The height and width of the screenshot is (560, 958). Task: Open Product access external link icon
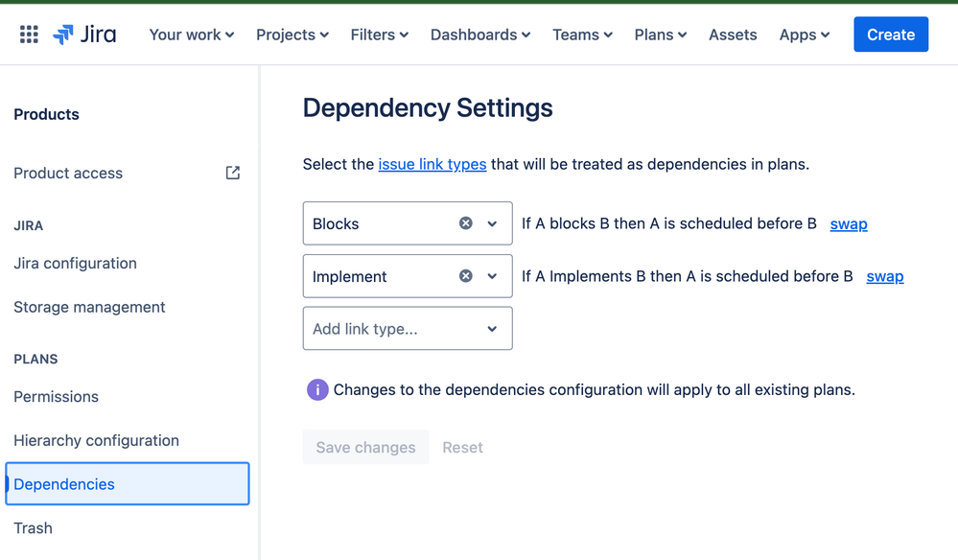[233, 173]
